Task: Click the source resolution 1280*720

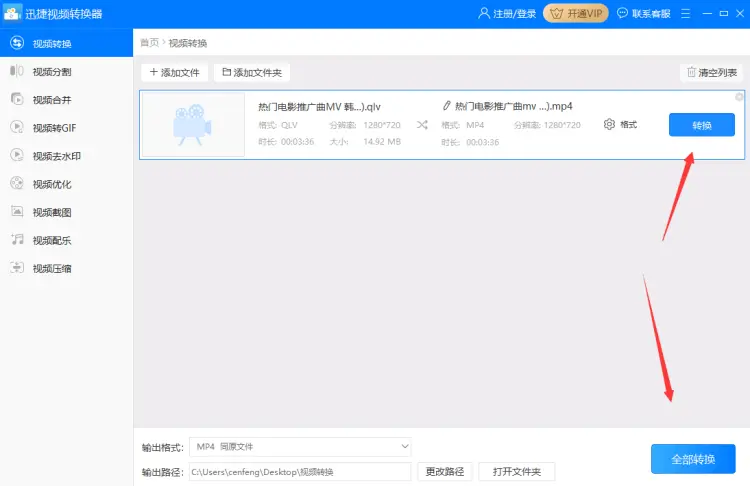Action: (x=382, y=125)
